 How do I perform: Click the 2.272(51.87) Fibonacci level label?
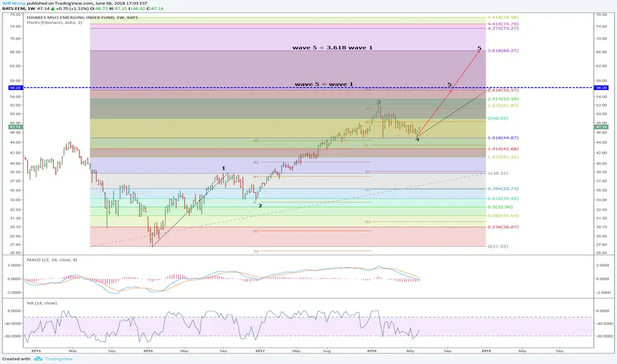(503, 106)
